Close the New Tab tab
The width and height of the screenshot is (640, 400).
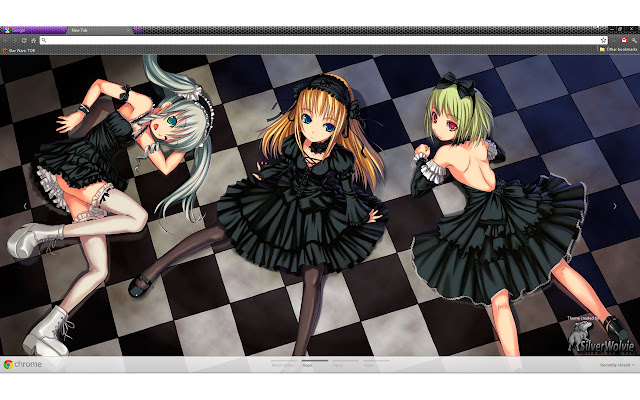[x=128, y=30]
